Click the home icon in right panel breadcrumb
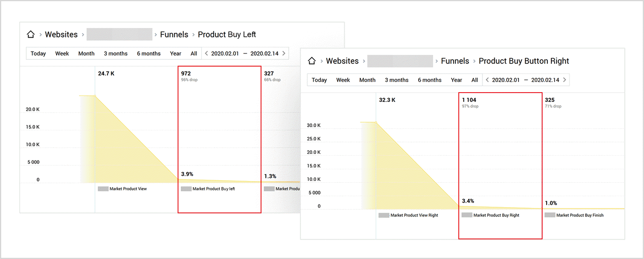 click(x=312, y=61)
